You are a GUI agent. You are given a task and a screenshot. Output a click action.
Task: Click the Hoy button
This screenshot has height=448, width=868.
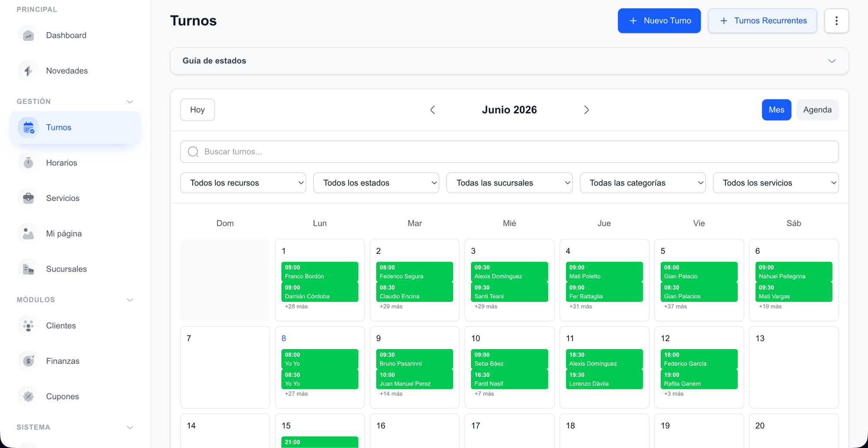(x=197, y=110)
